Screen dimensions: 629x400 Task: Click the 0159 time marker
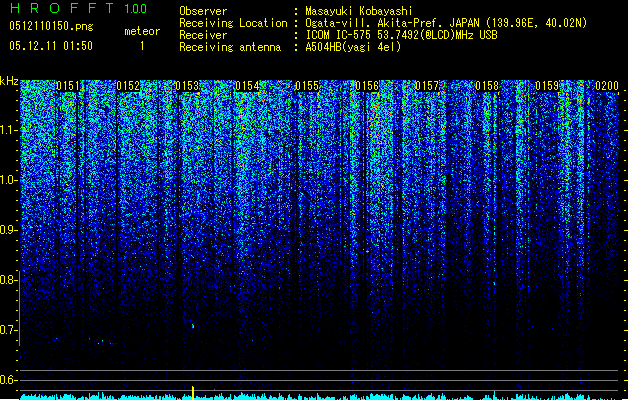[x=547, y=86]
